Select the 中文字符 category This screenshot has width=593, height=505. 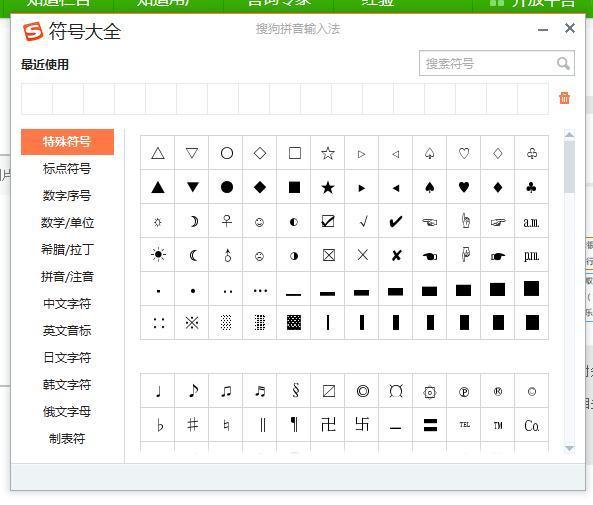coord(67,304)
